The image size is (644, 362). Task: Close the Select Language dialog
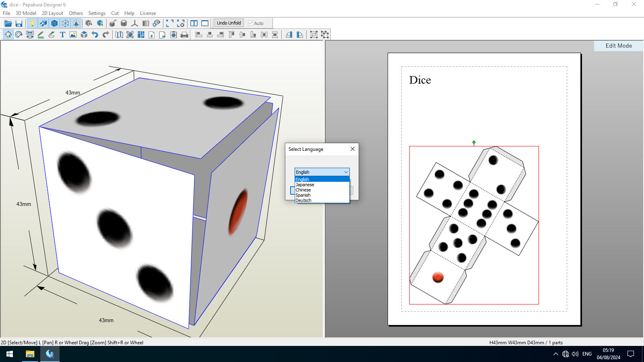pos(353,149)
